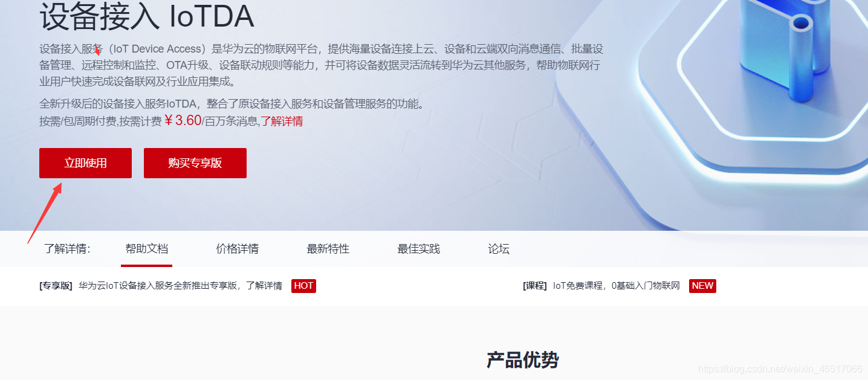Open the 论坛 tab
868x380 pixels.
pos(499,249)
